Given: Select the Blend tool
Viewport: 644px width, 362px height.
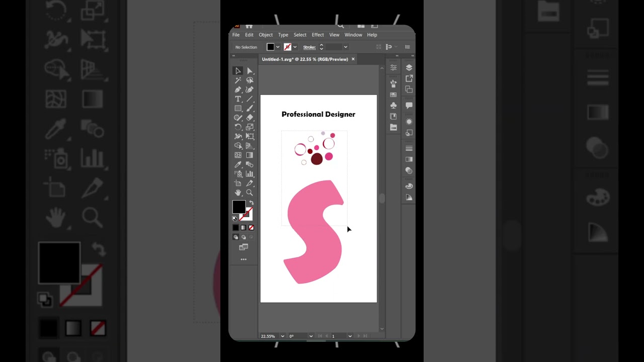Looking at the screenshot, I should coord(250,164).
